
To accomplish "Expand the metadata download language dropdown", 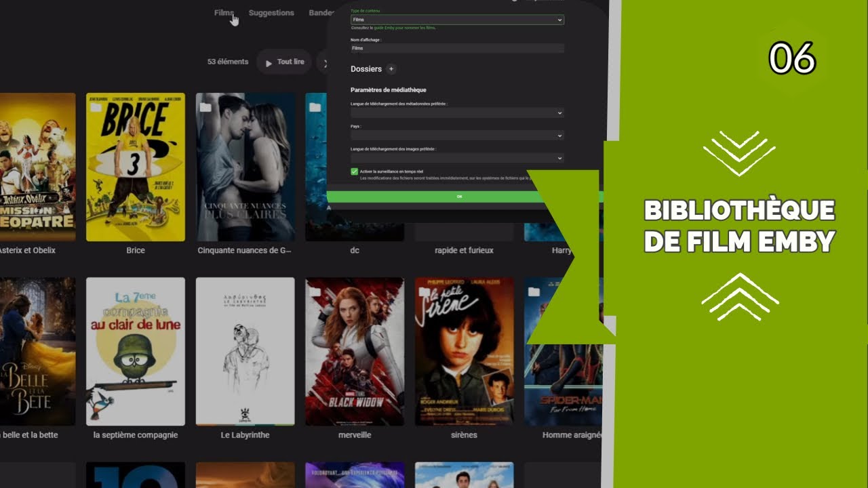I will tap(457, 113).
